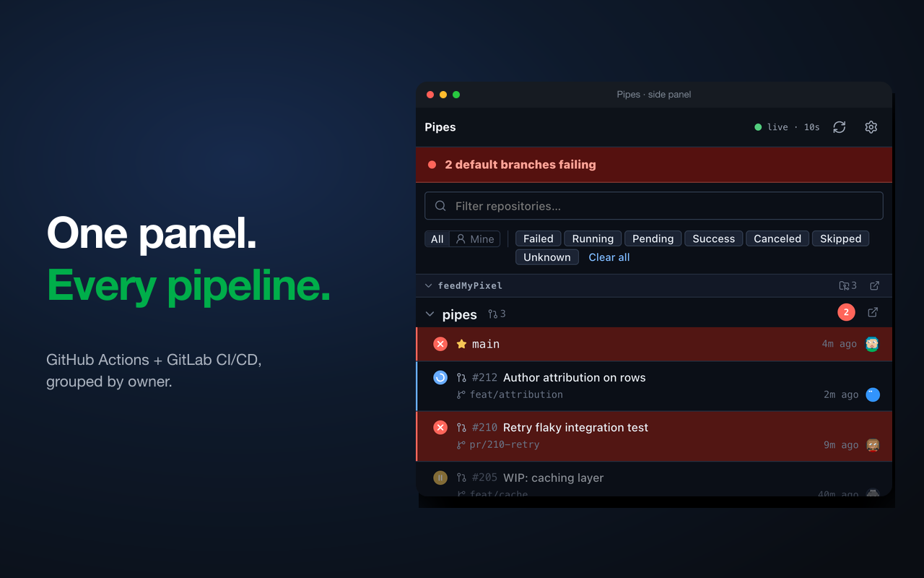Click the blue author avatar on #212 row
The height and width of the screenshot is (578, 924).
[x=873, y=394]
